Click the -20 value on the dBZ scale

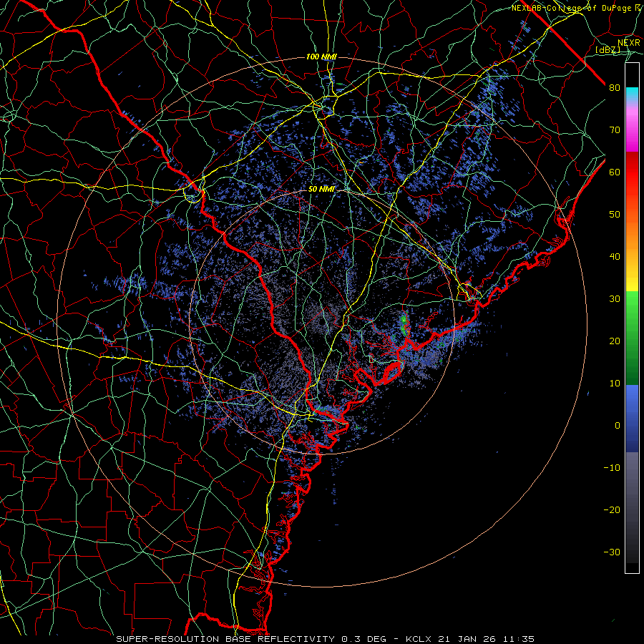pyautogui.click(x=612, y=510)
